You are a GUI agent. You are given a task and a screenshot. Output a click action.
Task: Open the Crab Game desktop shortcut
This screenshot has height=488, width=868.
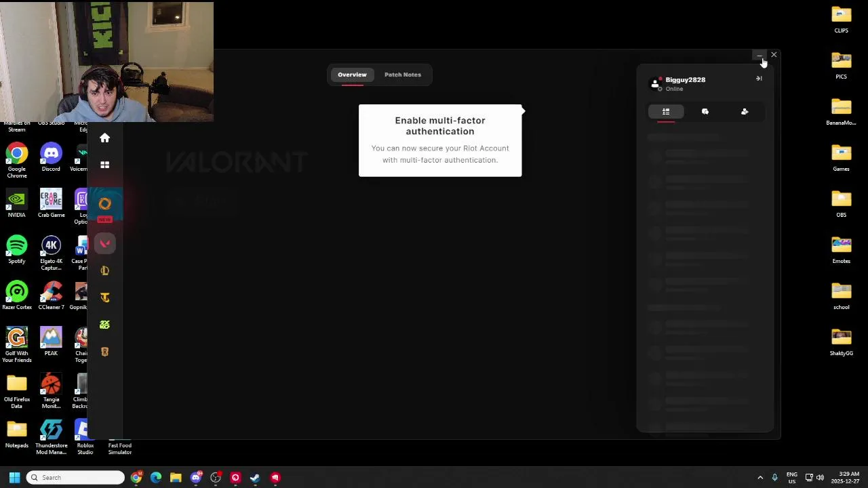click(51, 203)
